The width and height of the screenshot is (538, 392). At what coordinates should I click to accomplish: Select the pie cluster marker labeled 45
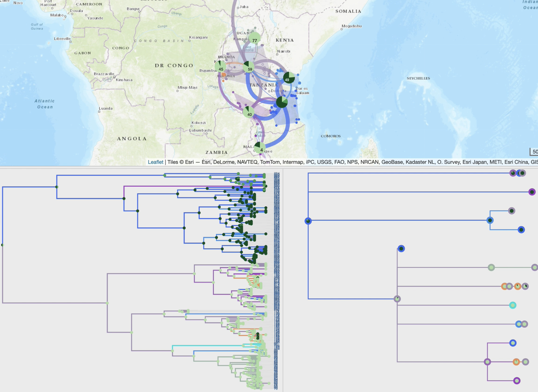pyautogui.click(x=220, y=66)
